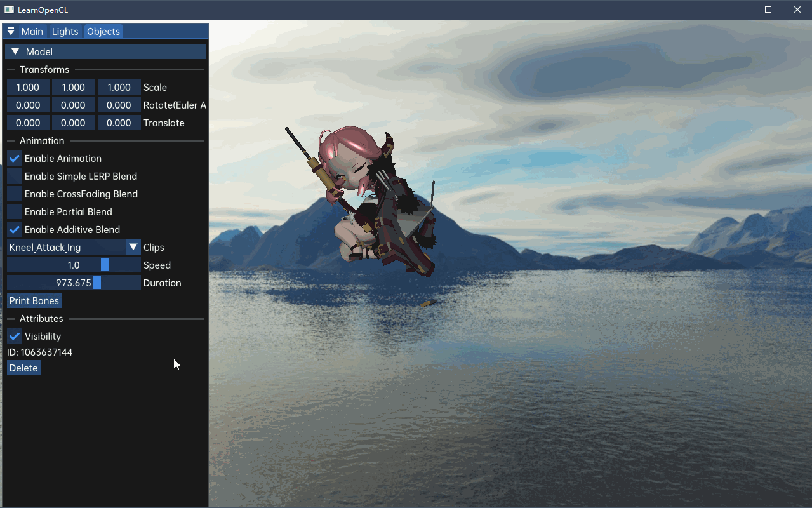Click the second Scale value field
The width and height of the screenshot is (812, 508).
coord(74,87)
